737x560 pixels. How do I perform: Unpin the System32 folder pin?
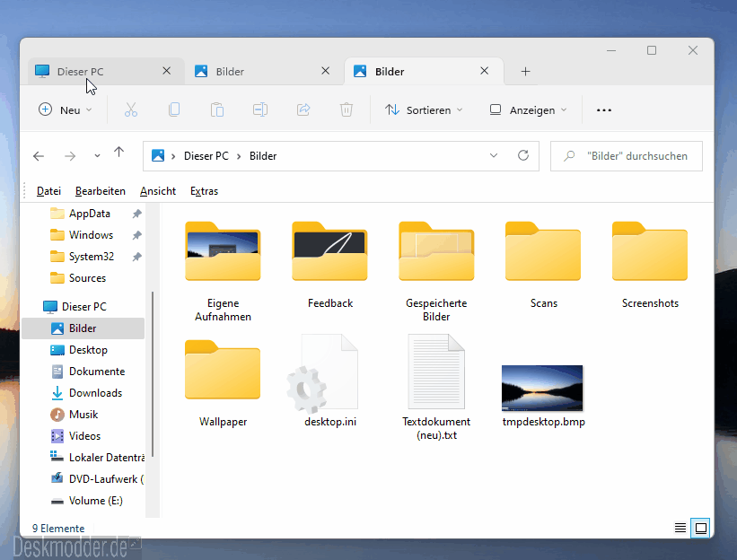point(136,257)
